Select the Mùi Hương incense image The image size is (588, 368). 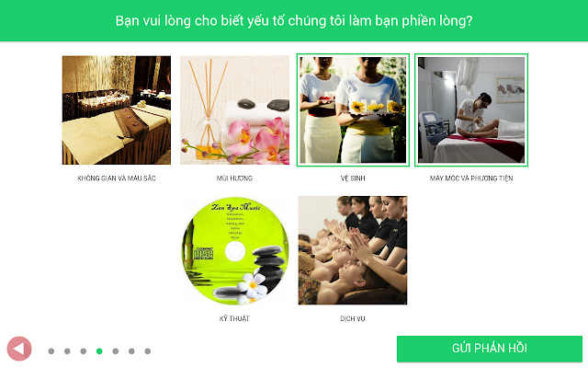click(235, 110)
